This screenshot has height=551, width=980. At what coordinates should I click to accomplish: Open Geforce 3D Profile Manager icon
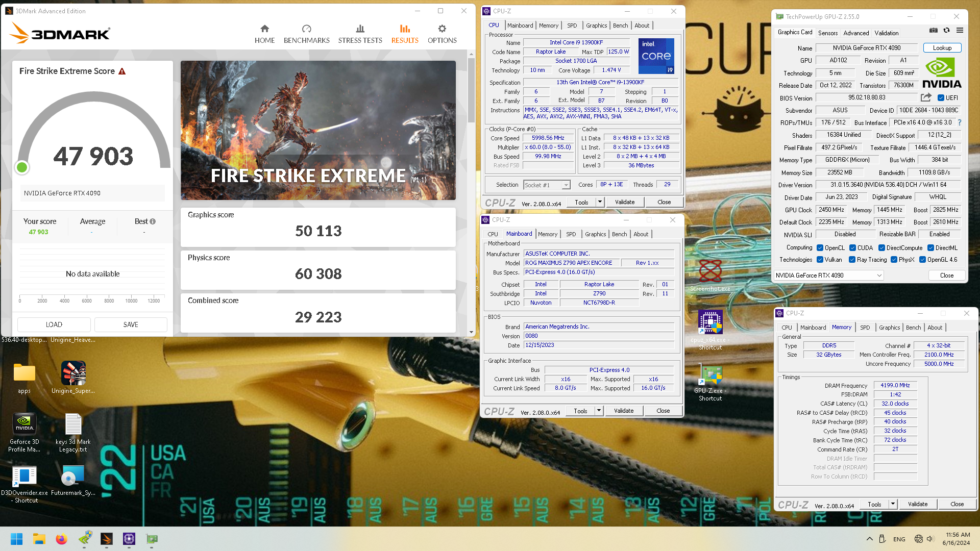click(24, 433)
